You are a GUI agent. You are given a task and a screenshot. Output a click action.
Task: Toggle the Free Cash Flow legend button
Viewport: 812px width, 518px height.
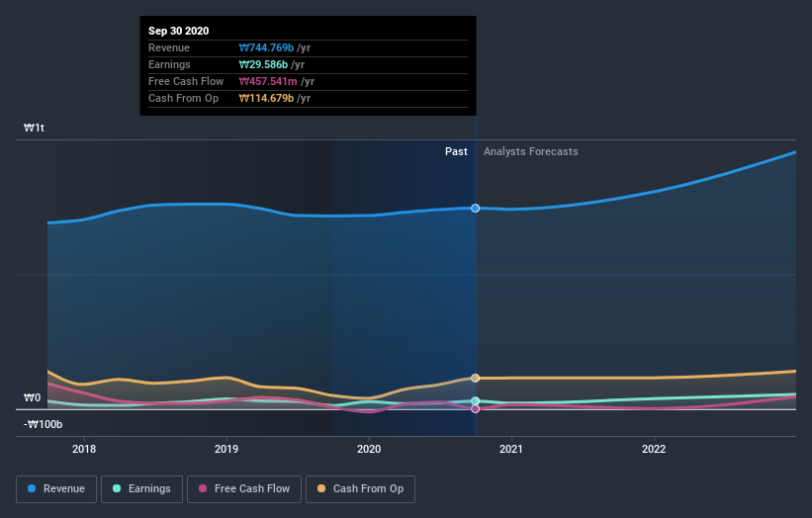point(244,489)
